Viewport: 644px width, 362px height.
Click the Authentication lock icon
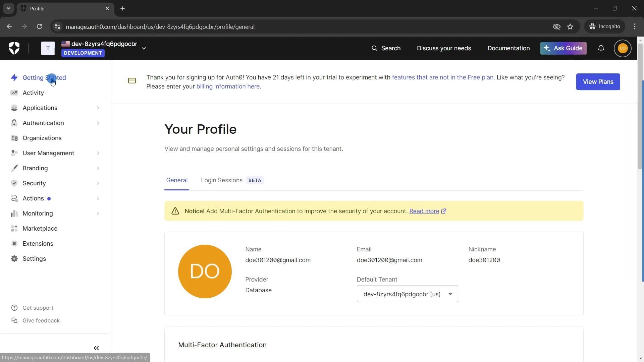[14, 123]
